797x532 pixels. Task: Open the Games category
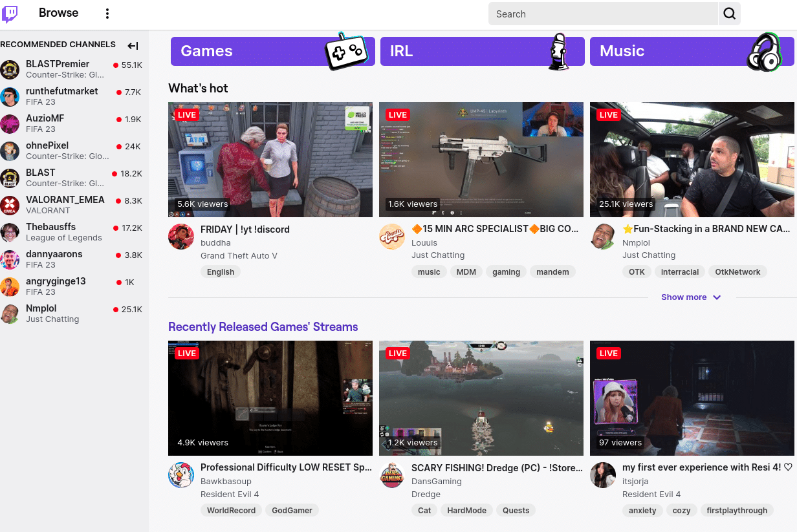click(x=273, y=51)
